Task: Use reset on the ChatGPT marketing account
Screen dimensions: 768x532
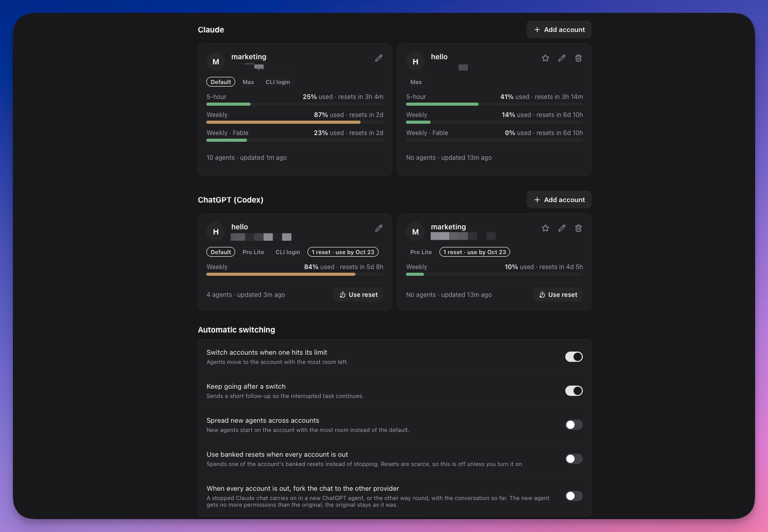Action: (558, 295)
